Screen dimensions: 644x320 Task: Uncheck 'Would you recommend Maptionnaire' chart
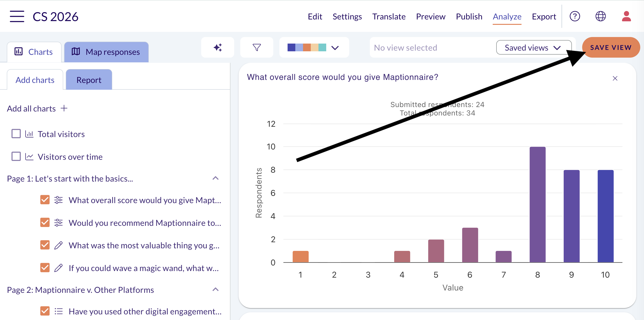(x=45, y=222)
